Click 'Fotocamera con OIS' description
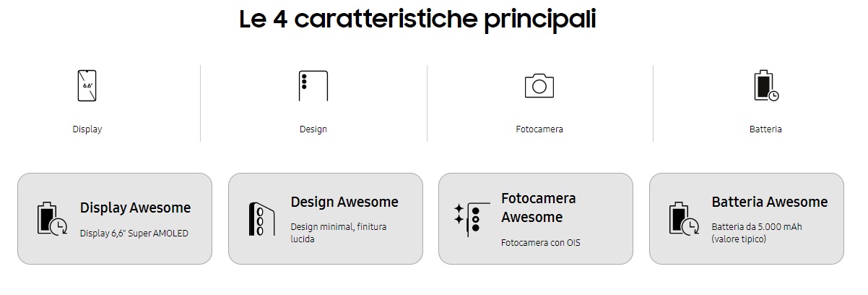 coord(541,243)
